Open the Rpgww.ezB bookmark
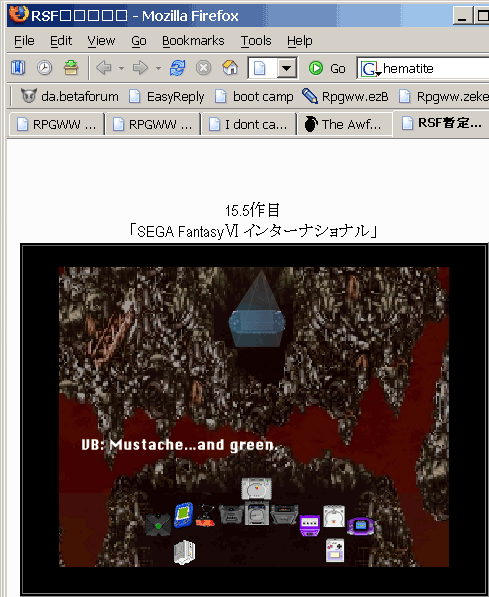 pos(345,96)
